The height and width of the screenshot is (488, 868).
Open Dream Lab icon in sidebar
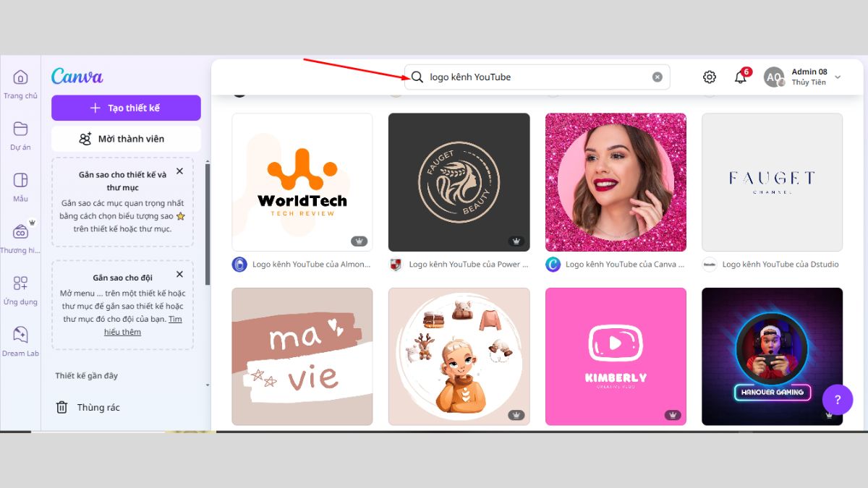pos(20,335)
